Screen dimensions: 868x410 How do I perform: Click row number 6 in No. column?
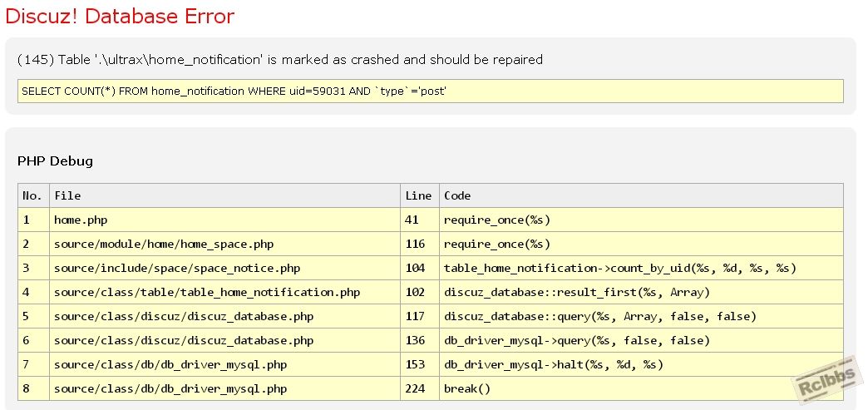(x=34, y=340)
